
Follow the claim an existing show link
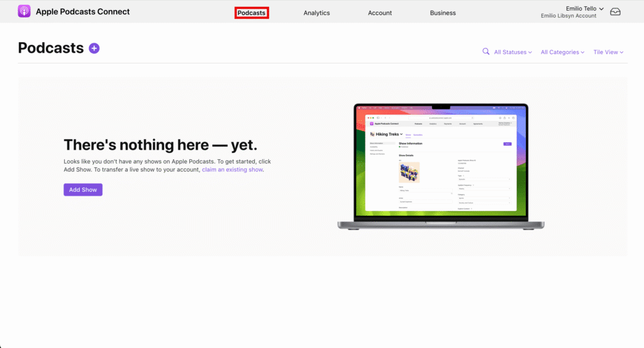click(x=232, y=169)
